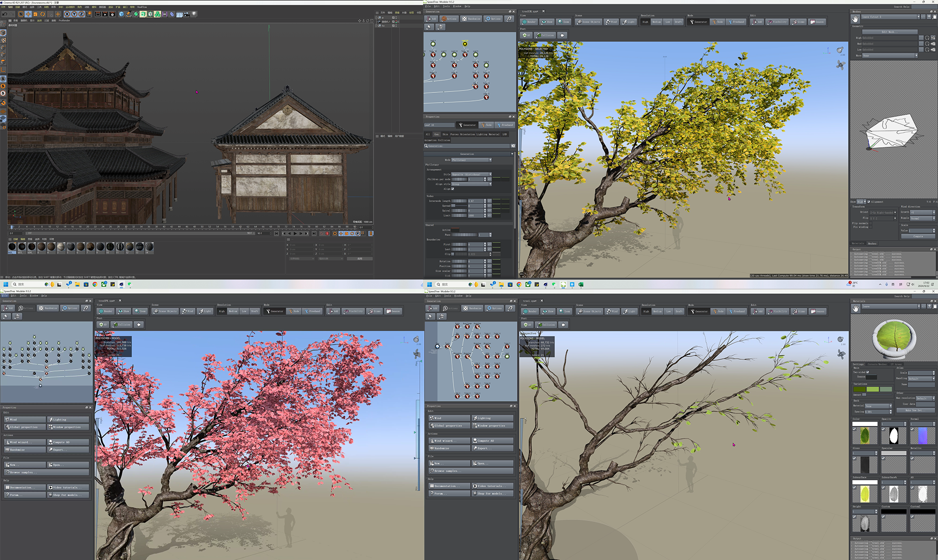This screenshot has width=938, height=560.
Task: Open the Style Opposite dropdown
Action: (x=472, y=174)
